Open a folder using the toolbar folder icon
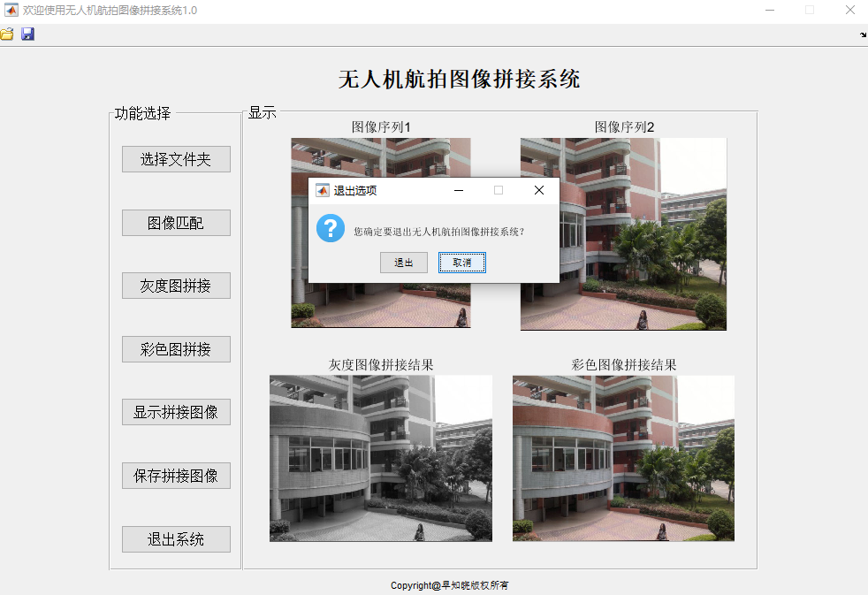This screenshot has height=595, width=868. pos(8,34)
